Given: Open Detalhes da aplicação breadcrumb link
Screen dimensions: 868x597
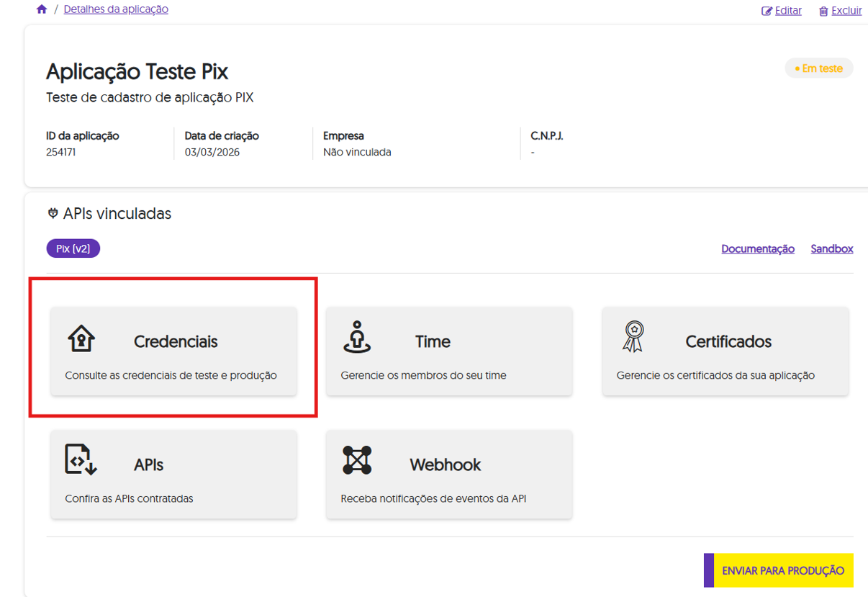Looking at the screenshot, I should tap(116, 9).
